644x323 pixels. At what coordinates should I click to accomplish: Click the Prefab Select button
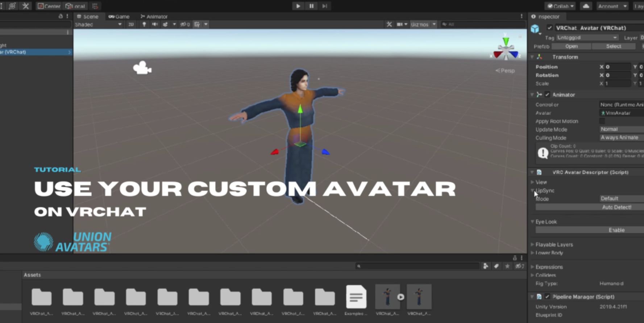pos(614,46)
